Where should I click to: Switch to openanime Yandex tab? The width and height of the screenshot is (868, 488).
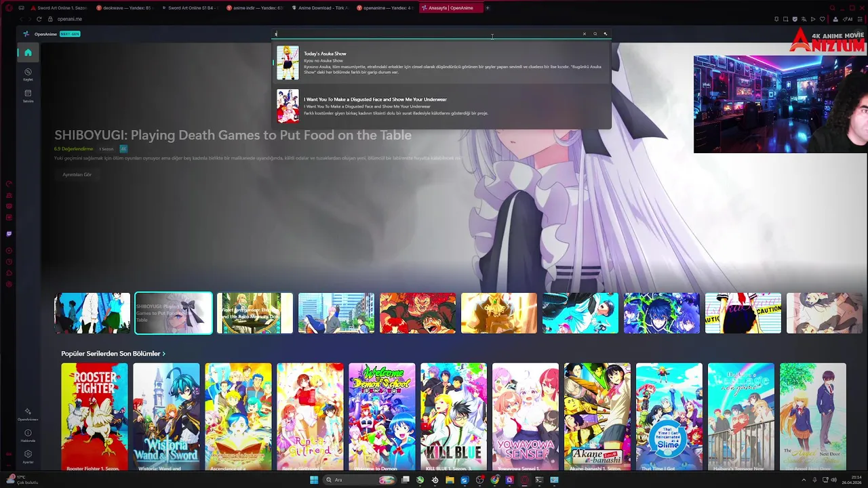386,7
